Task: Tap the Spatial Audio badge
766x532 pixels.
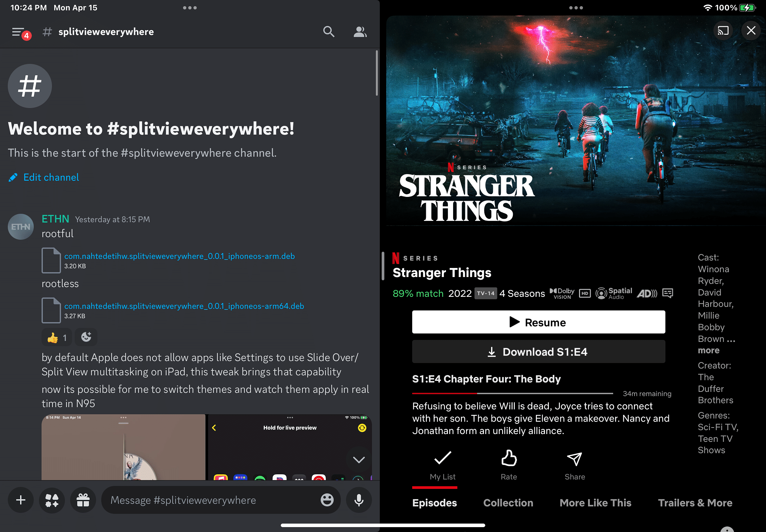Action: coord(613,293)
